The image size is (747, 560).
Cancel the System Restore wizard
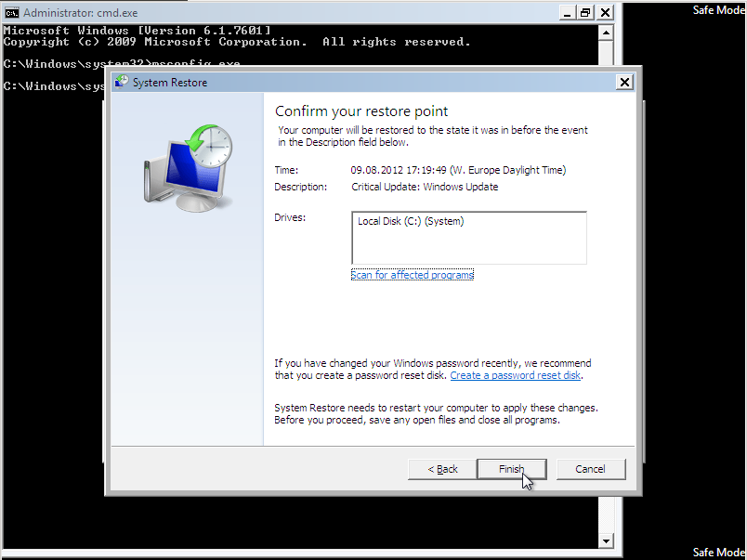(590, 469)
